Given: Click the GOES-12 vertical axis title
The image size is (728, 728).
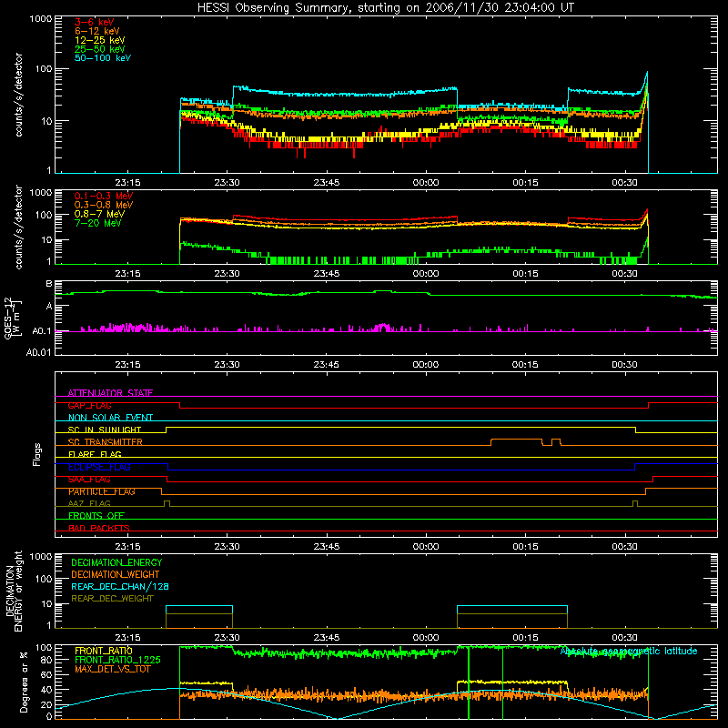Looking at the screenshot, I should click(x=13, y=318).
